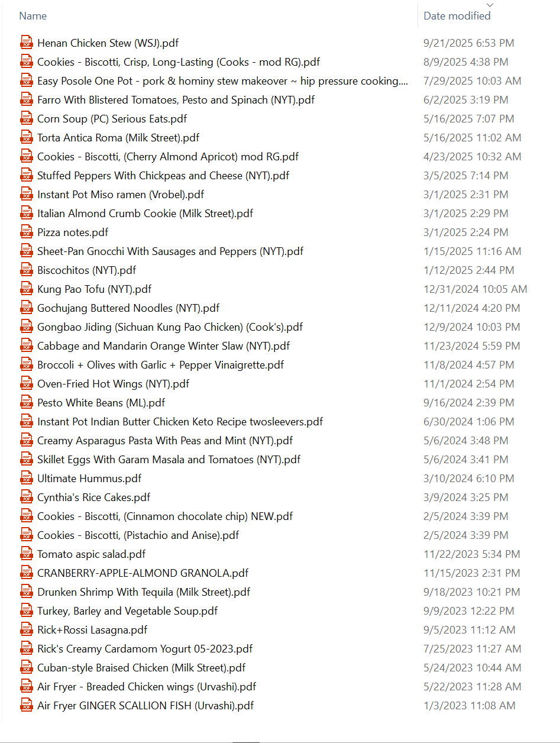Sort files by the Name column header
The width and height of the screenshot is (560, 743).
(x=33, y=16)
